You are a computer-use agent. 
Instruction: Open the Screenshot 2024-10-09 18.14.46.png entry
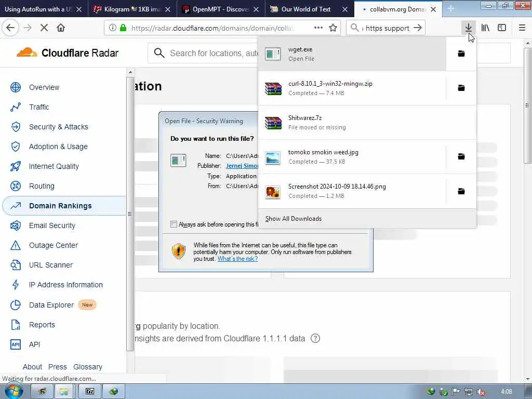tap(352, 191)
